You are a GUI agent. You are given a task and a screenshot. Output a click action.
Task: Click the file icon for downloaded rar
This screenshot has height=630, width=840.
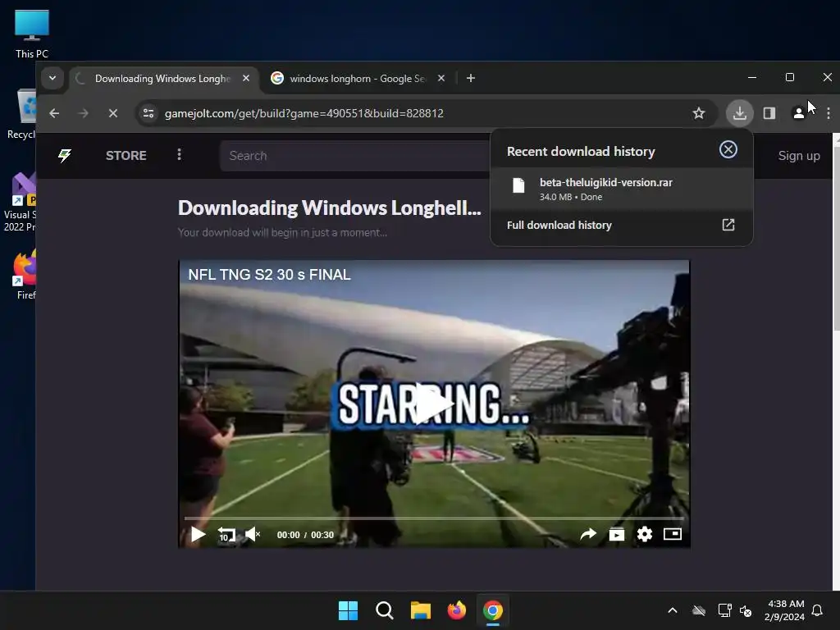point(518,185)
